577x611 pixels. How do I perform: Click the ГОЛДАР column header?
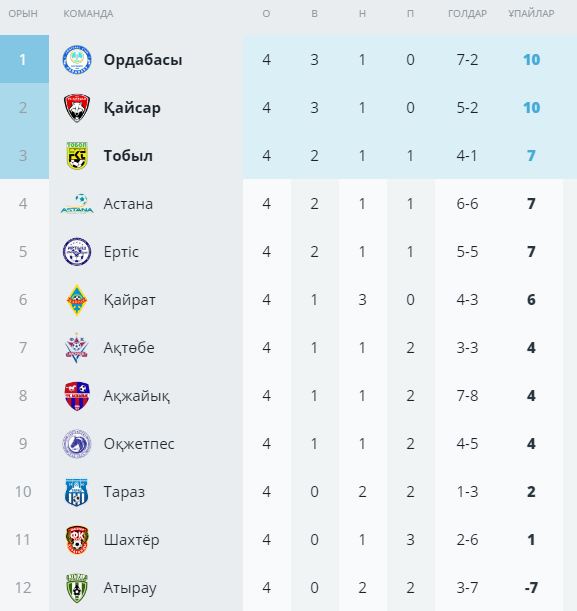[x=467, y=14]
